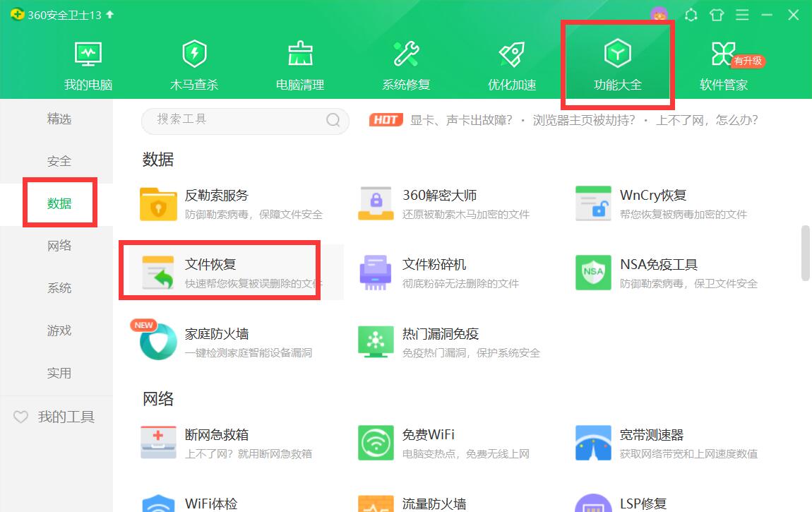Click the 360安全卫士 logo icon
The width and height of the screenshot is (812, 512).
(17, 15)
